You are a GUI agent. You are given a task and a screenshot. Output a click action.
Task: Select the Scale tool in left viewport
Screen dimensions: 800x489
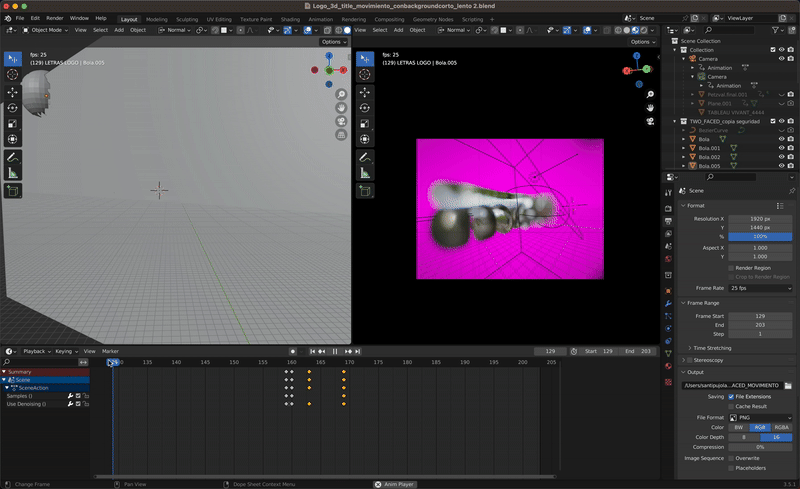click(x=13, y=123)
